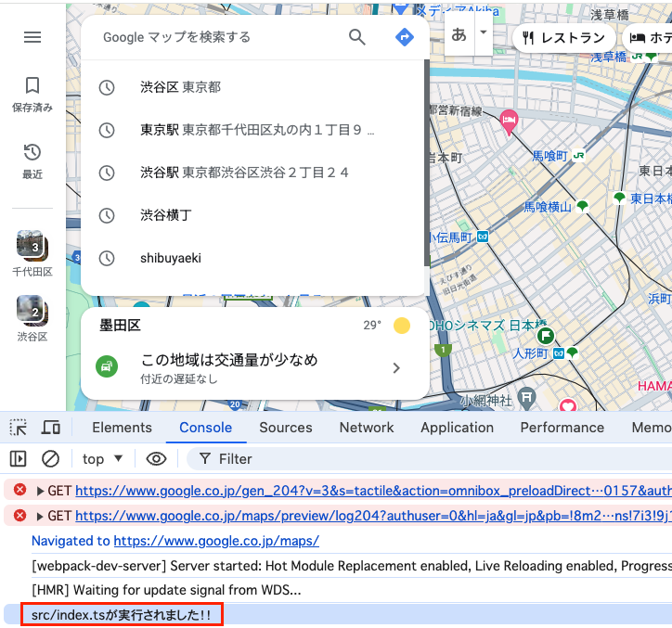Switch to the Sources tab
Image resolution: width=672 pixels, height=628 pixels.
click(286, 428)
